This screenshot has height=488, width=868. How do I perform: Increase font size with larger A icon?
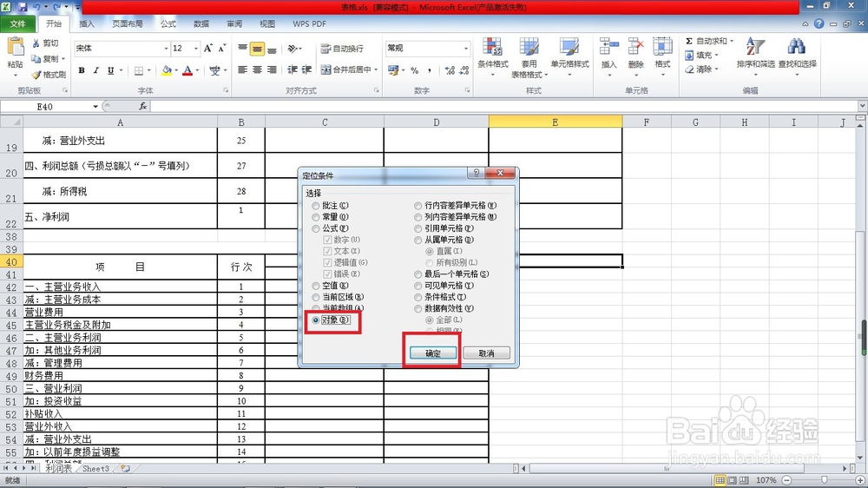click(208, 48)
